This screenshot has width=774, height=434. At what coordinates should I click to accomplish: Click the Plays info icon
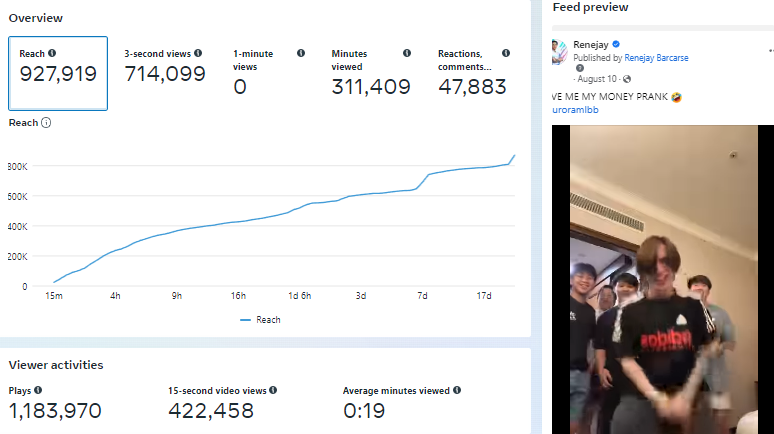pos(38,391)
